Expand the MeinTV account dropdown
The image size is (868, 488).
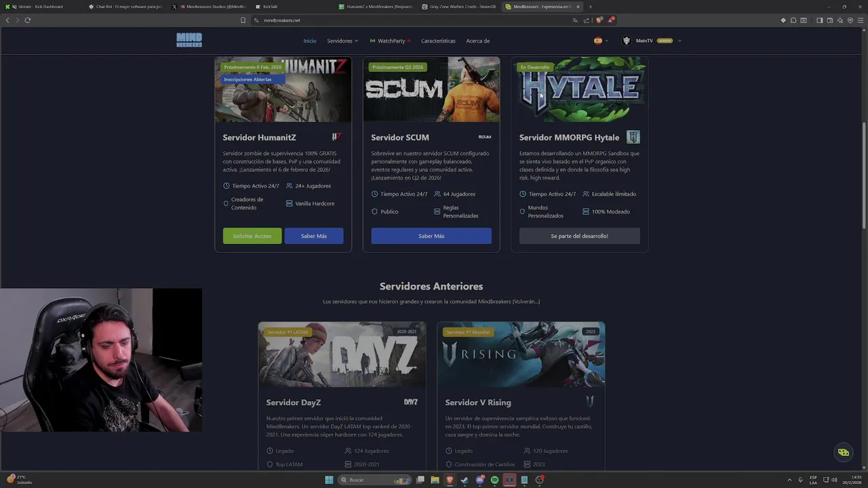point(652,41)
